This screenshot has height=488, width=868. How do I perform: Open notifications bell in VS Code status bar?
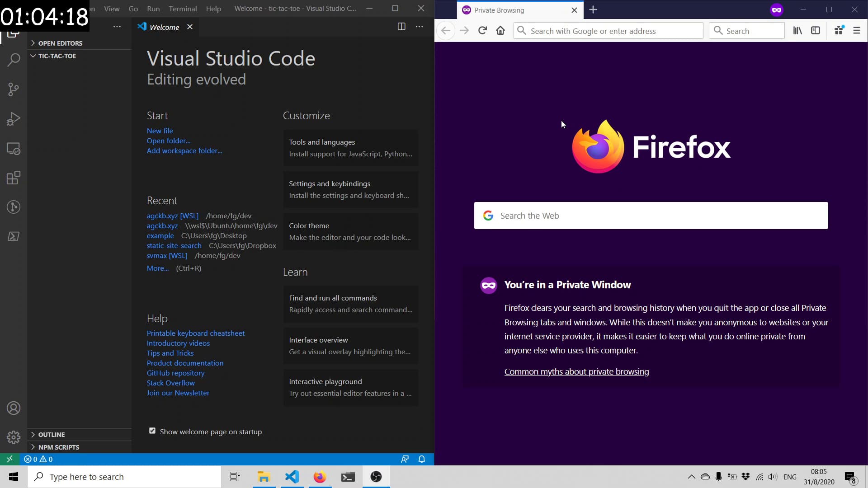click(422, 459)
